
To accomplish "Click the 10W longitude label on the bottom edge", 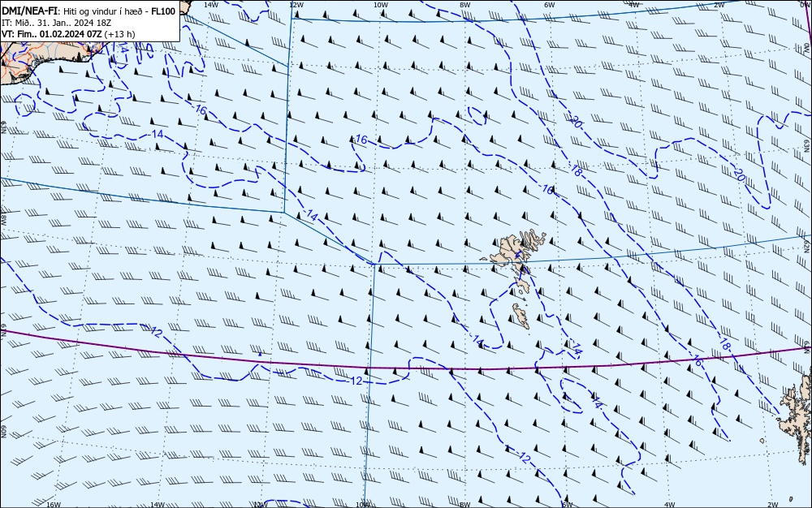I will [363, 505].
